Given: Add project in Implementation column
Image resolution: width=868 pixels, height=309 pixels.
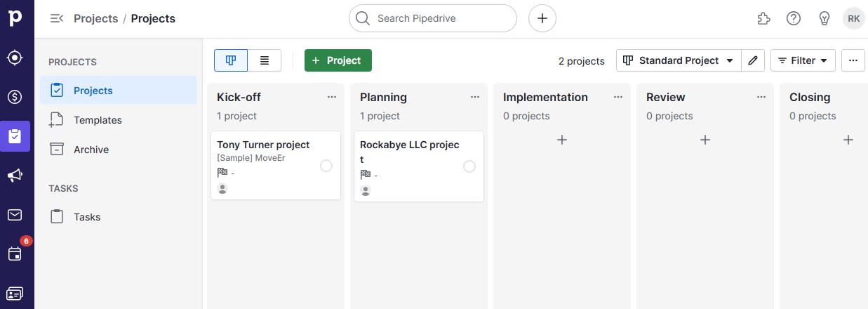Looking at the screenshot, I should point(562,140).
